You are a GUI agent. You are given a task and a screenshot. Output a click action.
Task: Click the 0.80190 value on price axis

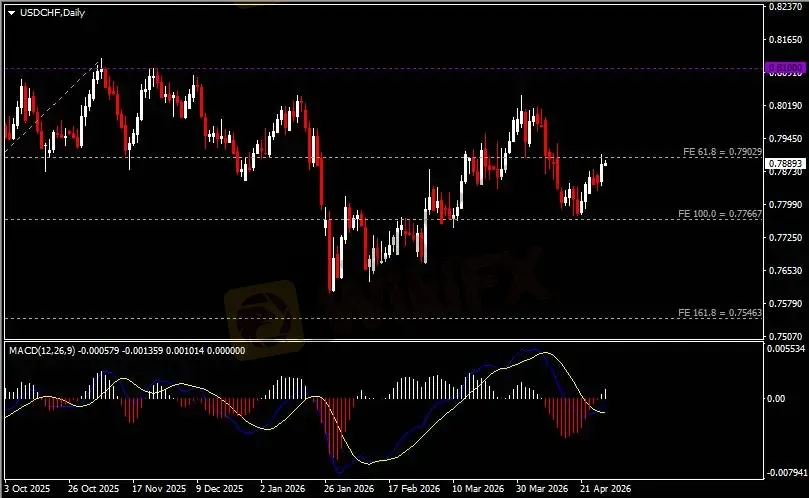[783, 105]
